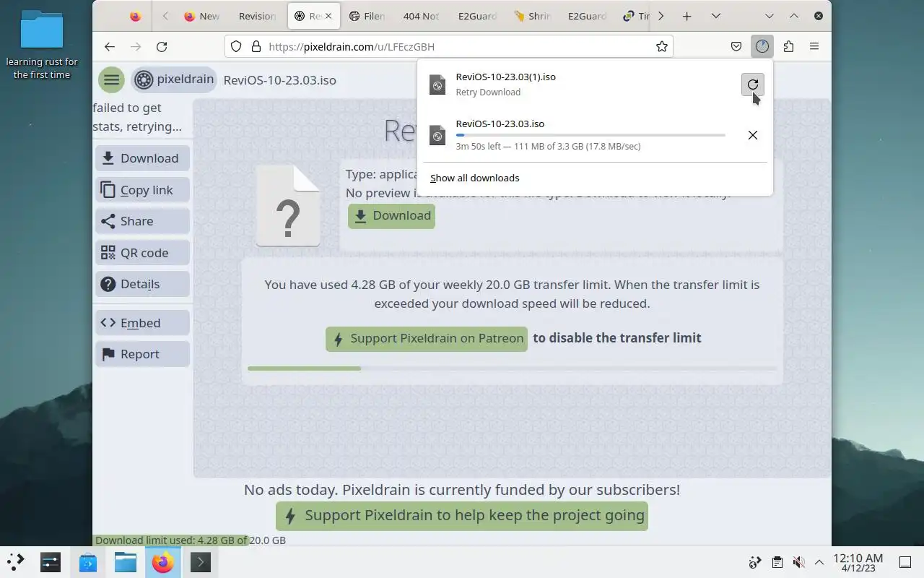924x578 pixels.
Task: Save page to Pocket
Action: (736, 46)
